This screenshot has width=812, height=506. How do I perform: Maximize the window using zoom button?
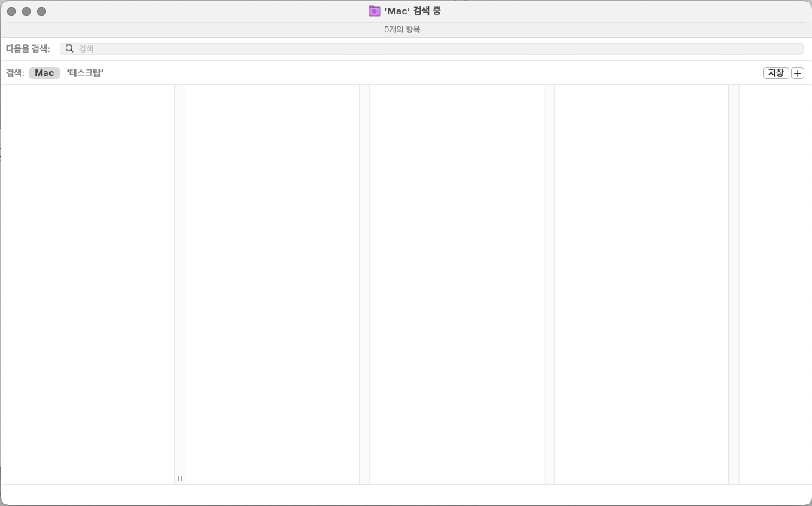click(x=41, y=11)
